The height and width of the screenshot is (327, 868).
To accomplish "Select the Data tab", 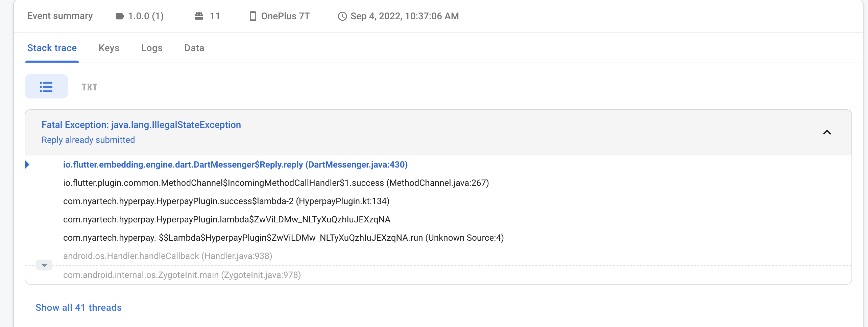I will [194, 48].
